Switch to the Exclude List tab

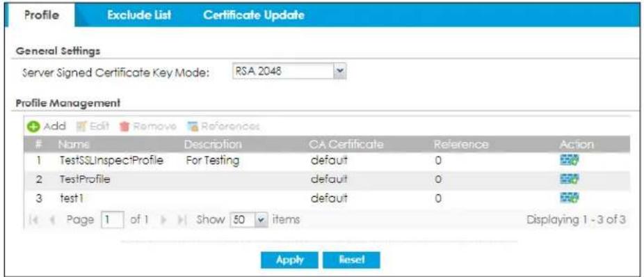click(x=139, y=15)
